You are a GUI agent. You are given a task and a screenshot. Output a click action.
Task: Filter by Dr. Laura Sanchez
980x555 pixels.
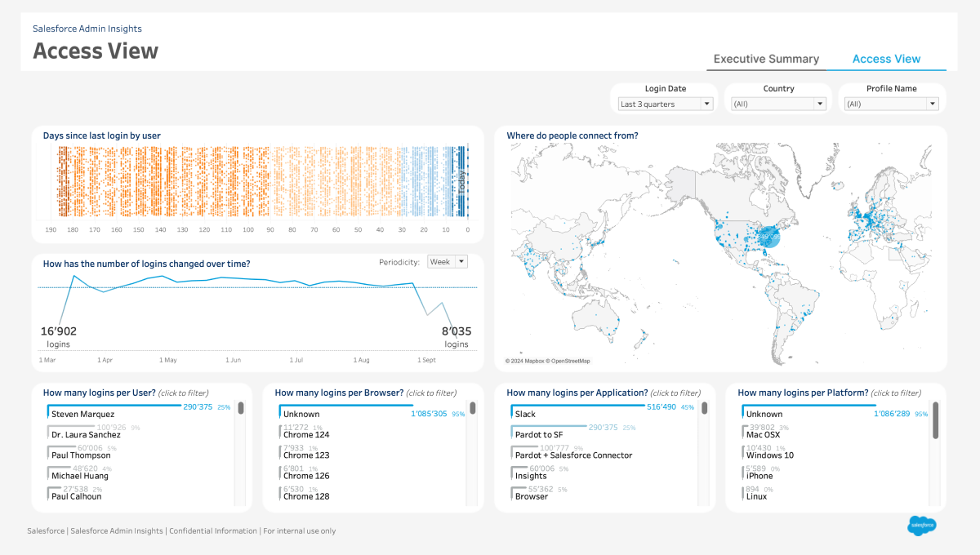86,434
